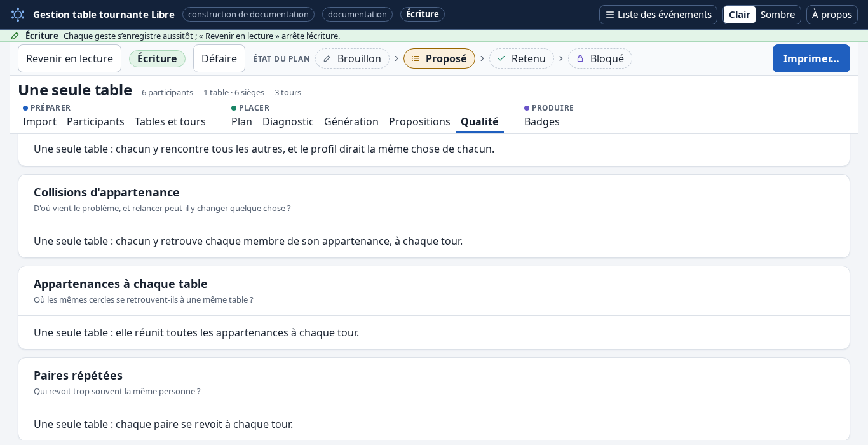Open Liste des événements
The width and height of the screenshot is (868, 445).
[658, 15]
